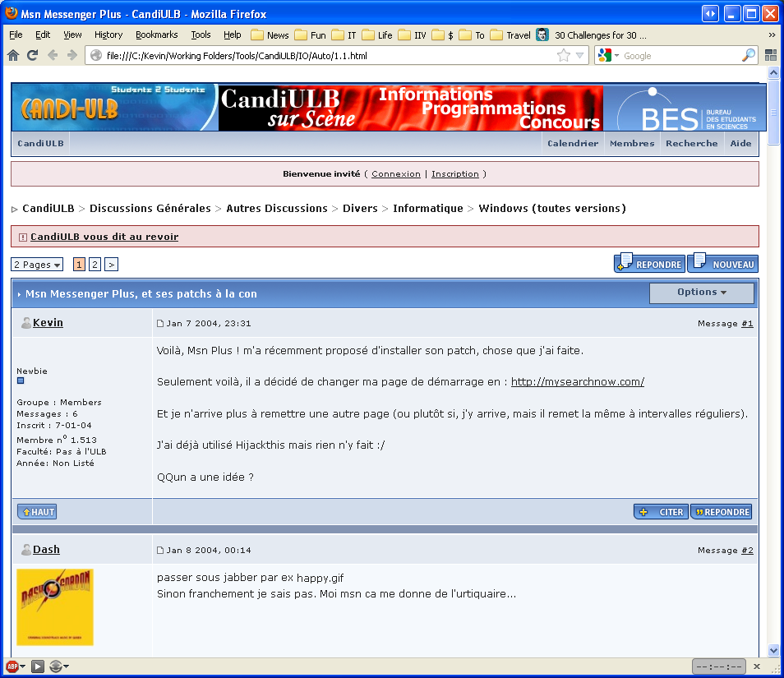Open the bookmarks overflow chevron
This screenshot has width=784, height=678.
[x=772, y=35]
